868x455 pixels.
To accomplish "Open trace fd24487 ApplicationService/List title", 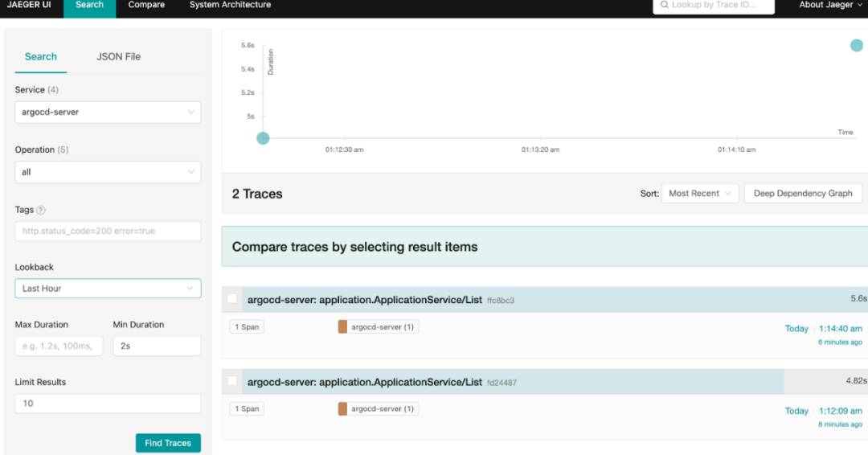I will point(365,382).
